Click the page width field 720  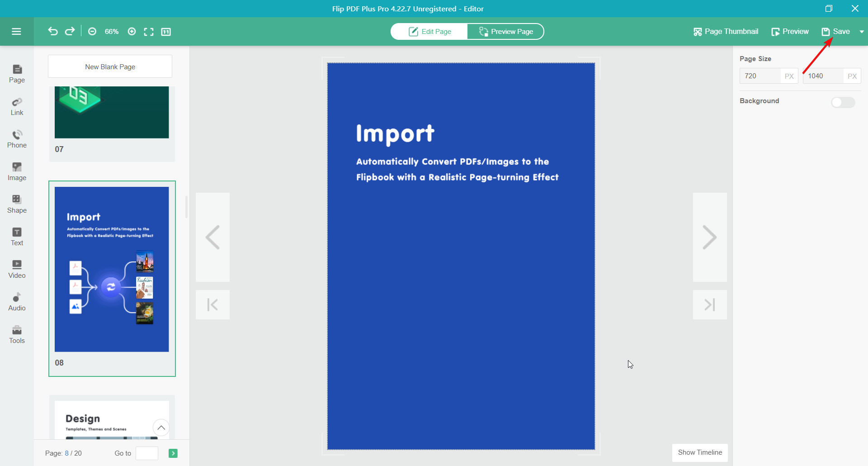point(759,76)
